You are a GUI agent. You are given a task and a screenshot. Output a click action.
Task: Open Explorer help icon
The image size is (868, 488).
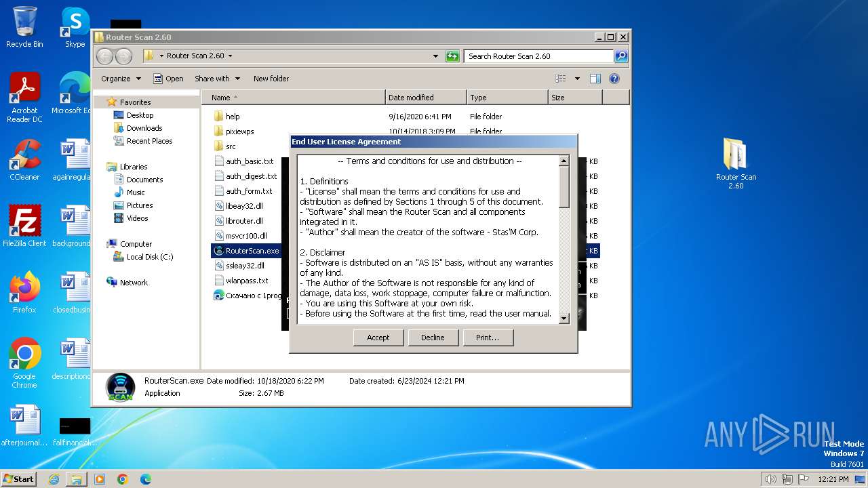click(x=614, y=79)
